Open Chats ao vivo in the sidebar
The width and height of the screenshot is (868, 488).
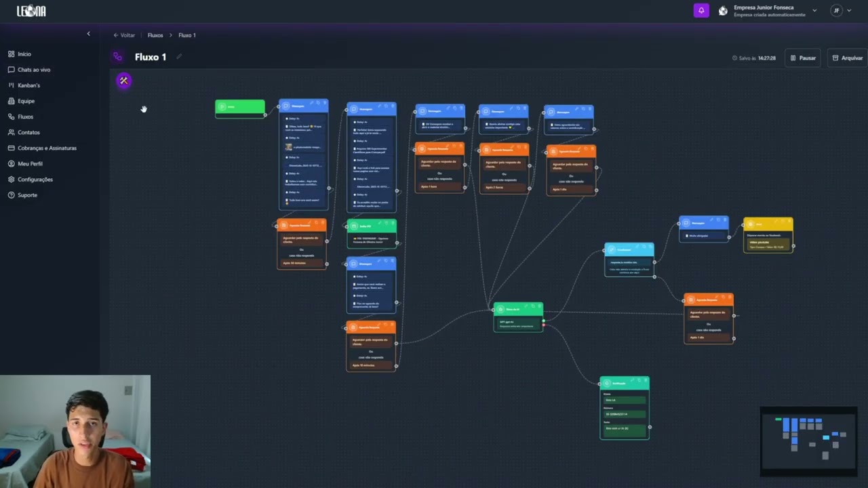[29, 70]
